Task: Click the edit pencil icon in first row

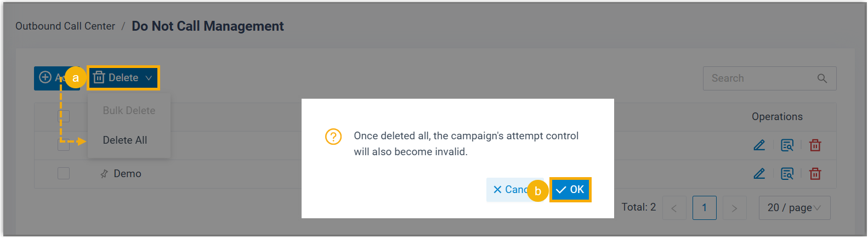Action: 759,145
